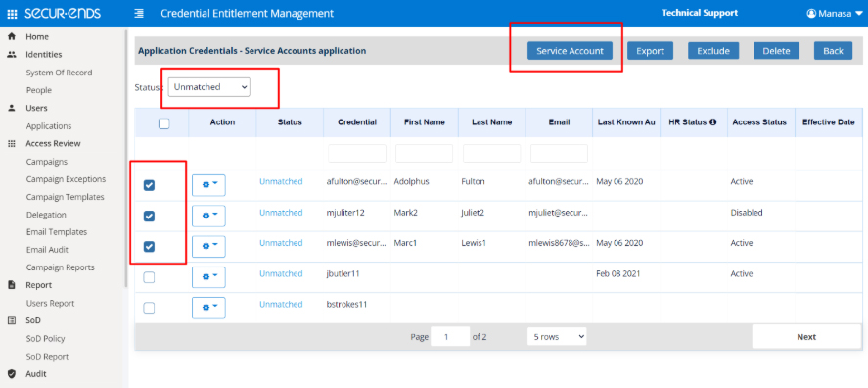
Task: Click the Export button
Action: coord(650,50)
